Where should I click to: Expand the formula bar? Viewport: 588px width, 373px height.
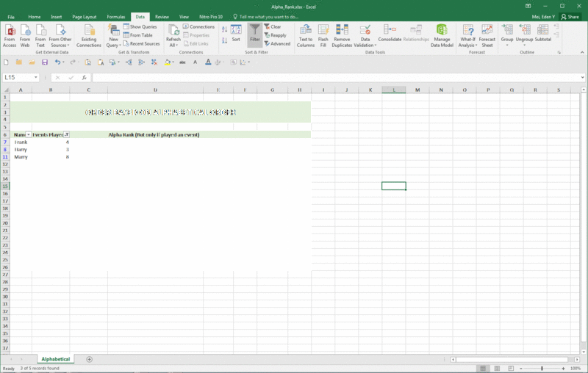(x=582, y=78)
